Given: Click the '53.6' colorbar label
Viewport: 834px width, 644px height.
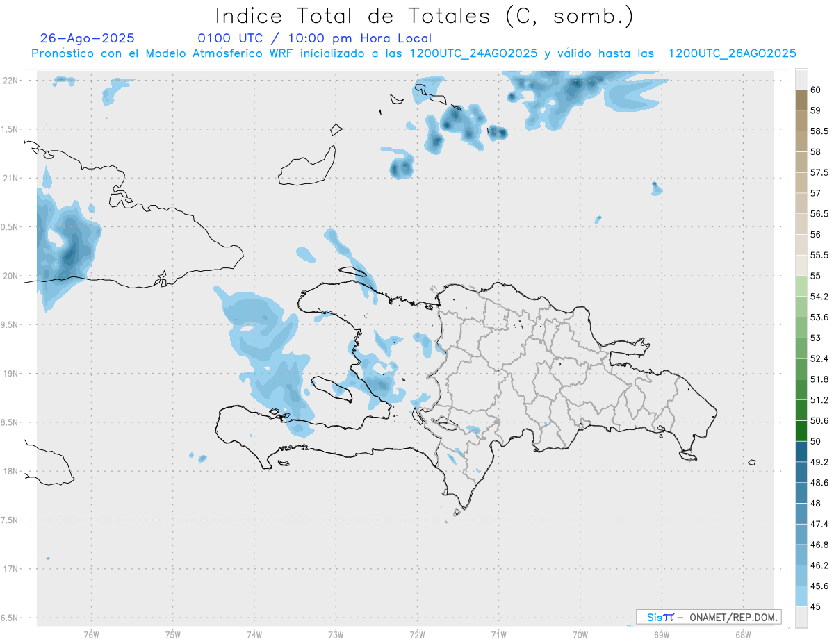Looking at the screenshot, I should [x=819, y=317].
